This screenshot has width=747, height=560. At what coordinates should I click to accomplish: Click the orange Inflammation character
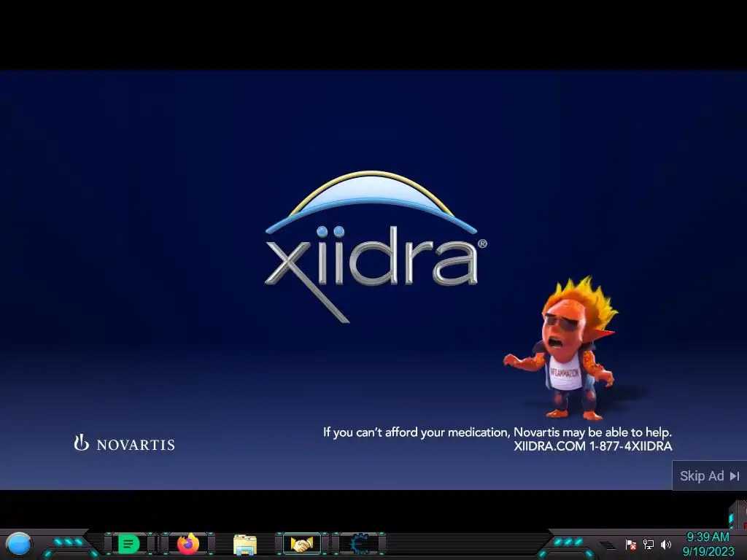click(x=561, y=349)
